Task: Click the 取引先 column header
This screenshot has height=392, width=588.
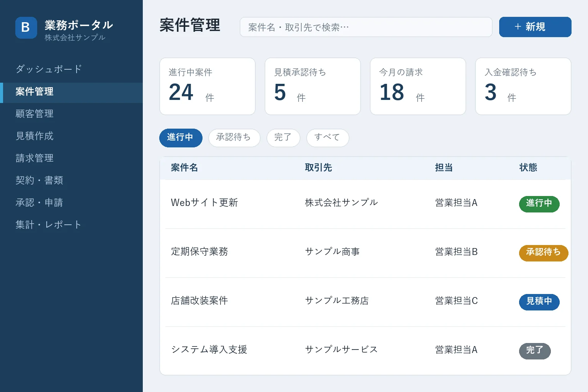Action: tap(318, 168)
